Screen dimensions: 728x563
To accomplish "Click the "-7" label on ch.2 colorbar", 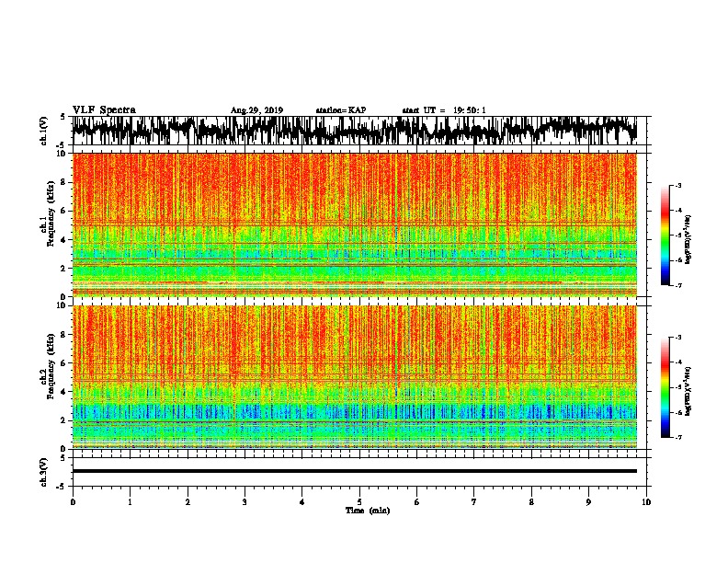I will (678, 437).
